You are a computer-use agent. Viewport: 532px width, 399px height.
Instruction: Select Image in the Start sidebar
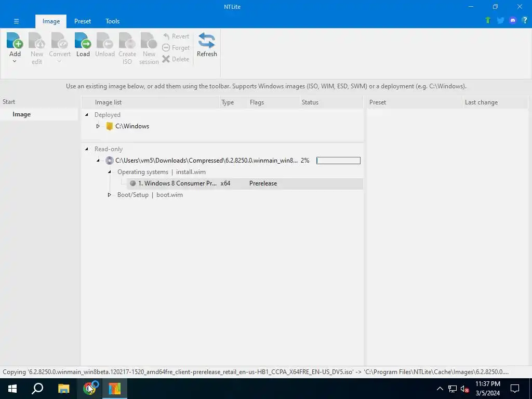pos(39,114)
